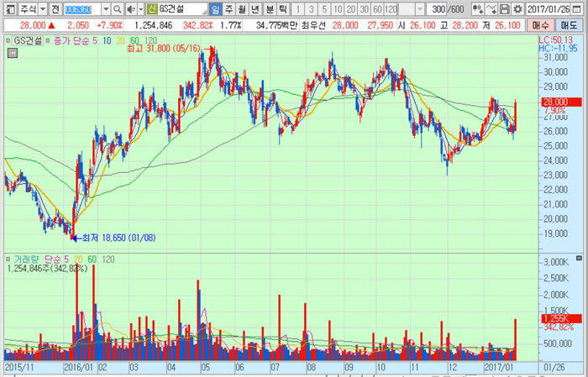
Task: Open the dropdown next to speaker icon
Action: coord(140,8)
